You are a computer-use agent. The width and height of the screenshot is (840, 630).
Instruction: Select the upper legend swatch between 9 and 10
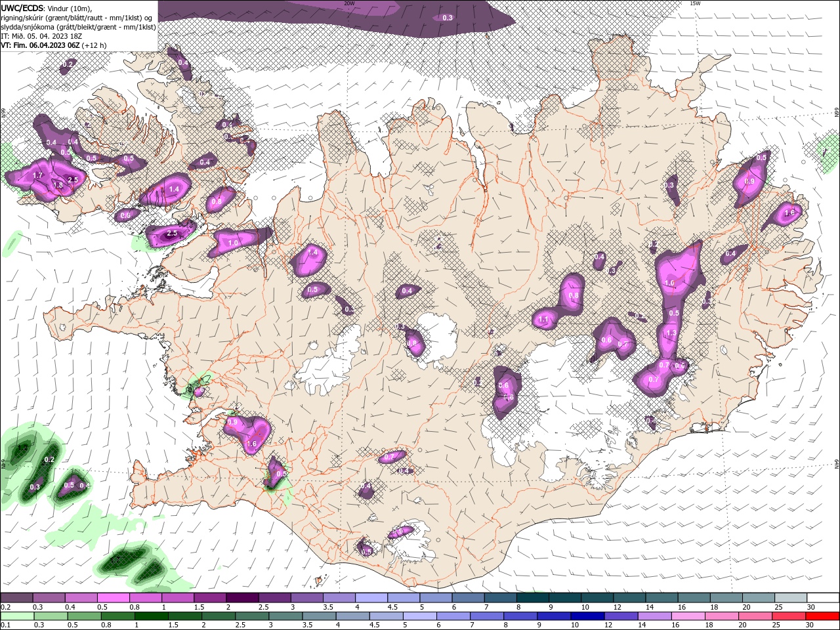[564, 598]
